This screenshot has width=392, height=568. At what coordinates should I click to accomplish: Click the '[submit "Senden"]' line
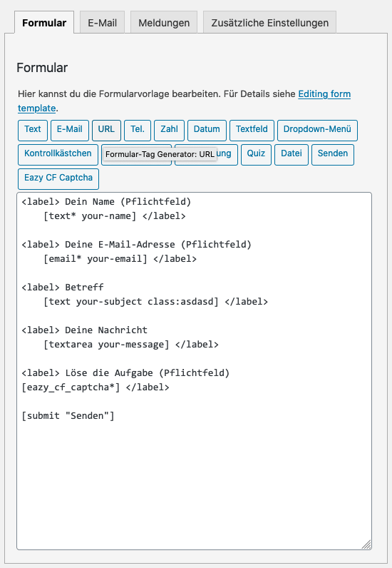(x=68, y=416)
